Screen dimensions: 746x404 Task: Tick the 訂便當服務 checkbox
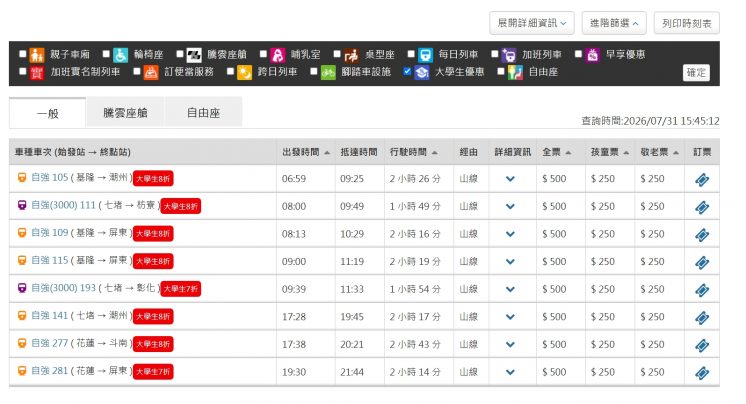137,71
